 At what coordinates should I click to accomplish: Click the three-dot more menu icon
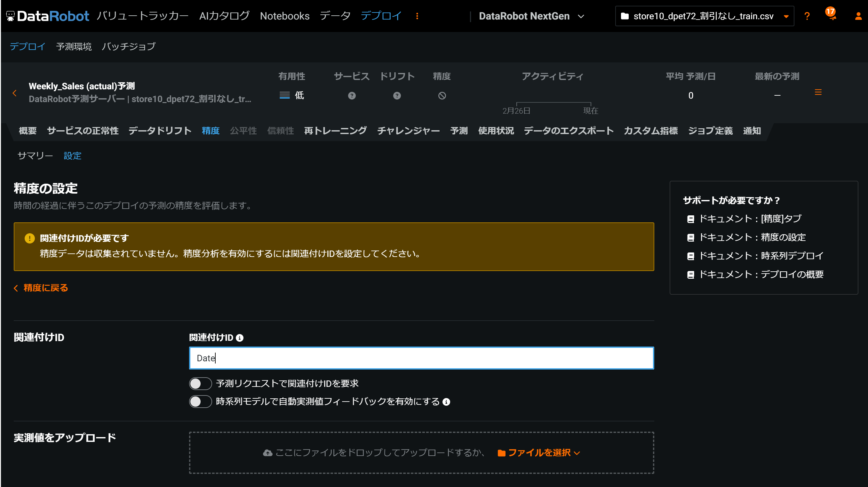tap(417, 16)
